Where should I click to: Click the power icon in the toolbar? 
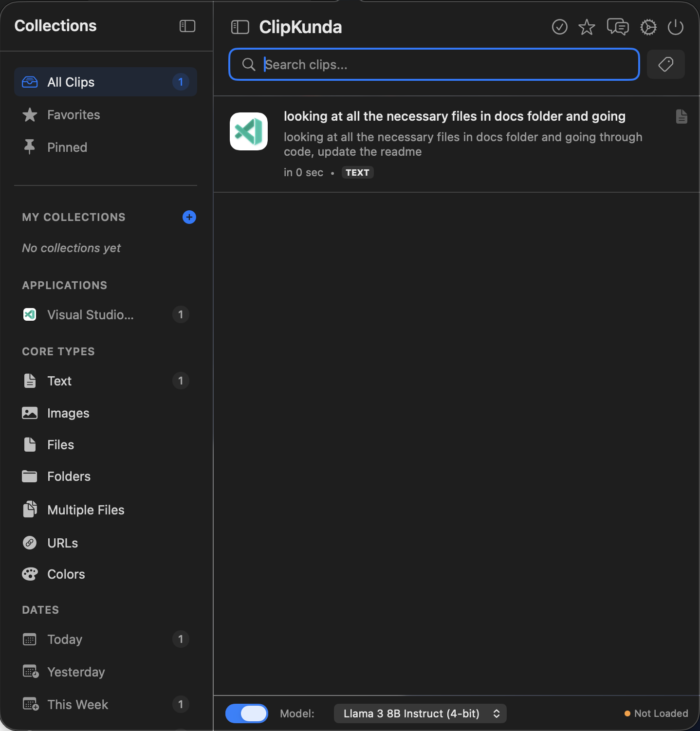(676, 27)
